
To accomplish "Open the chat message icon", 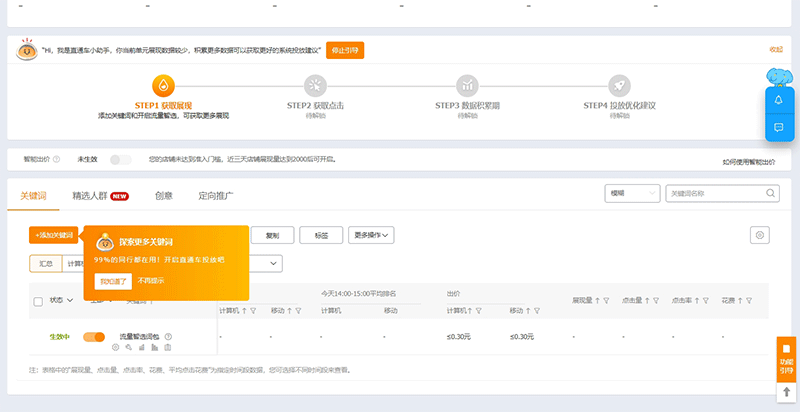I will (x=779, y=128).
